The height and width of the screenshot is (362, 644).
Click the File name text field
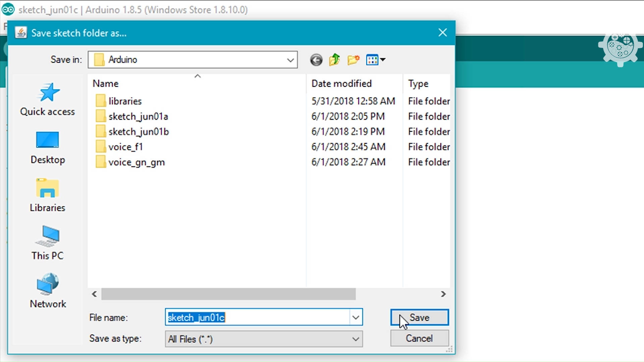[x=257, y=317]
